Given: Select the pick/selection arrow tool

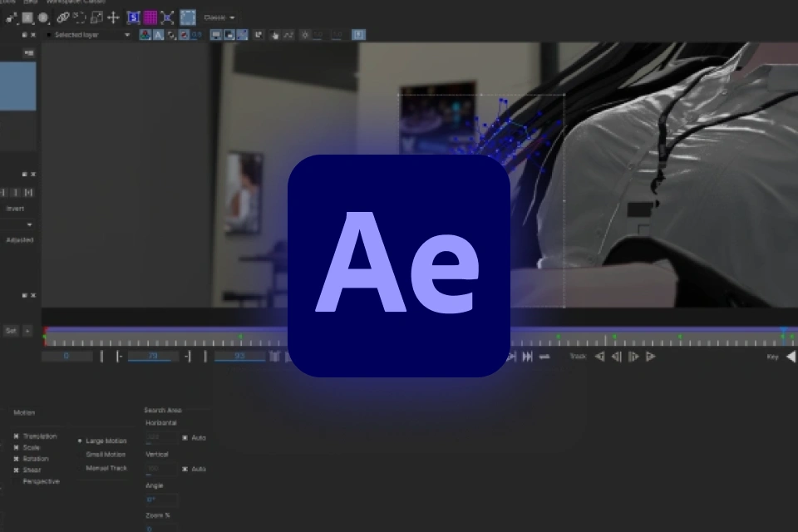Looking at the screenshot, I should click(11, 18).
